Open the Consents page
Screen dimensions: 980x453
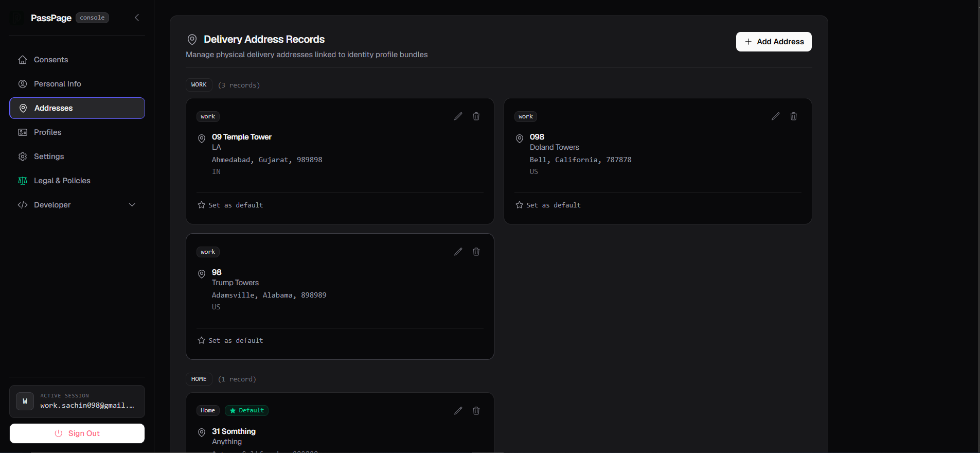click(77, 60)
